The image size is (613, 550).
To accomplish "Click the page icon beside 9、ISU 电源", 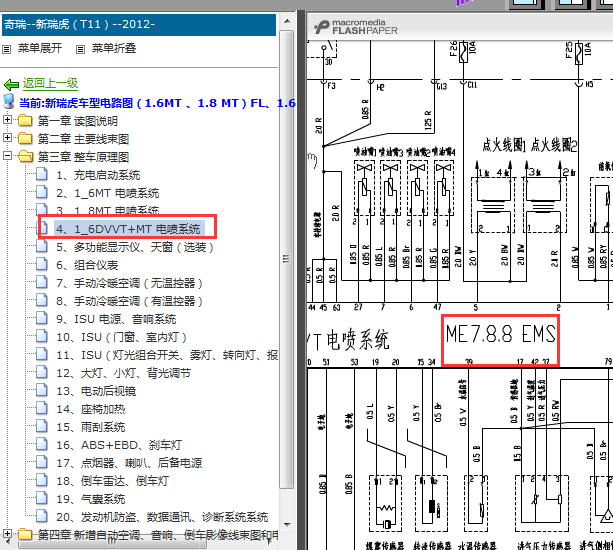I will (42, 318).
